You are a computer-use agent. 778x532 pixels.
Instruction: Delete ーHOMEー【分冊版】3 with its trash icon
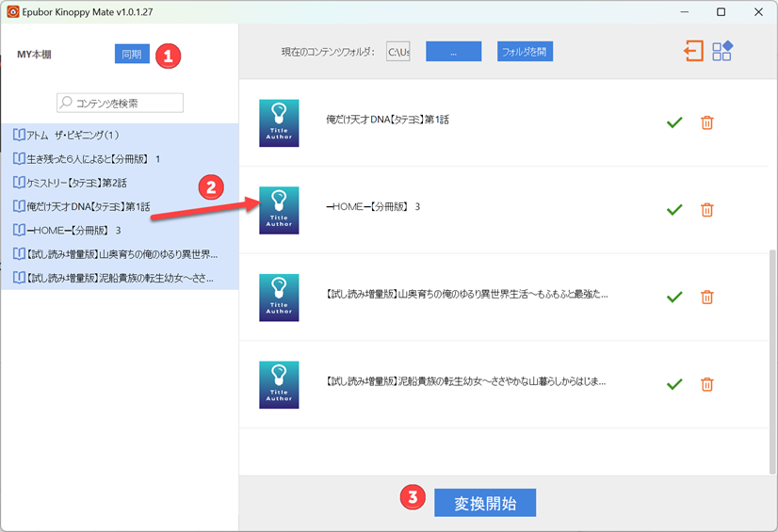[x=707, y=210]
